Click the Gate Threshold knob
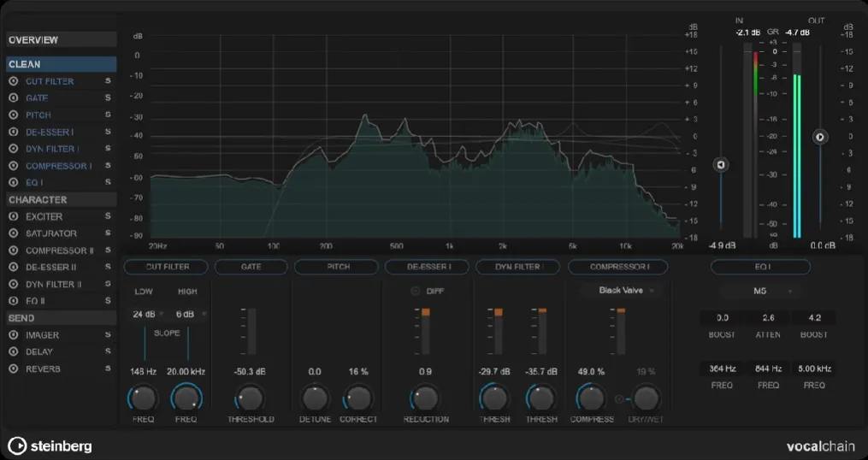Screen dimensions: 868x460 point(250,398)
